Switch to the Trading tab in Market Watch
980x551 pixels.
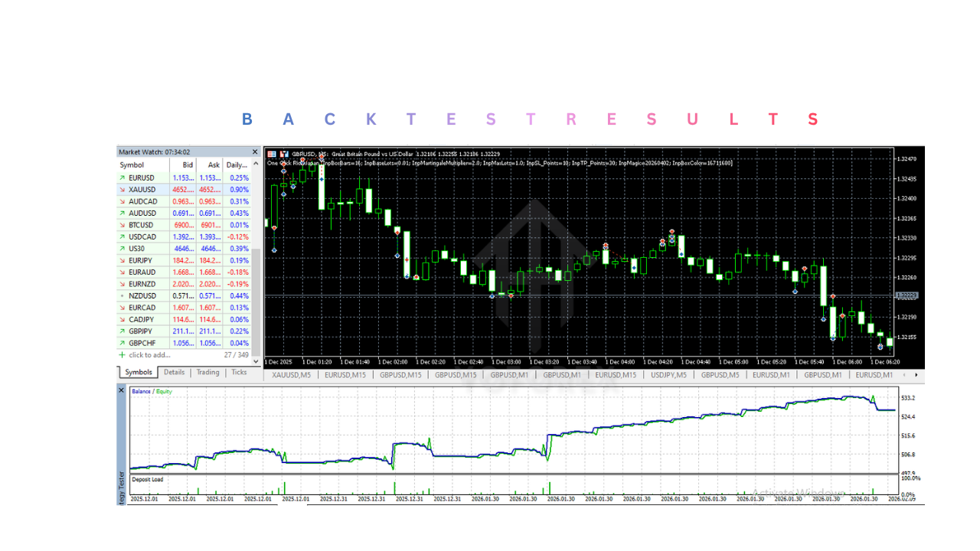tap(207, 372)
